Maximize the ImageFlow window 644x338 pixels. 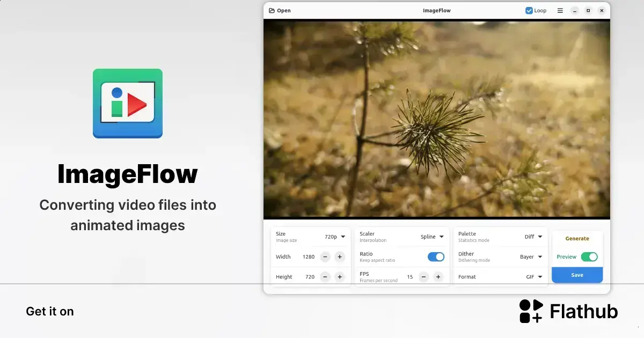[x=588, y=11]
